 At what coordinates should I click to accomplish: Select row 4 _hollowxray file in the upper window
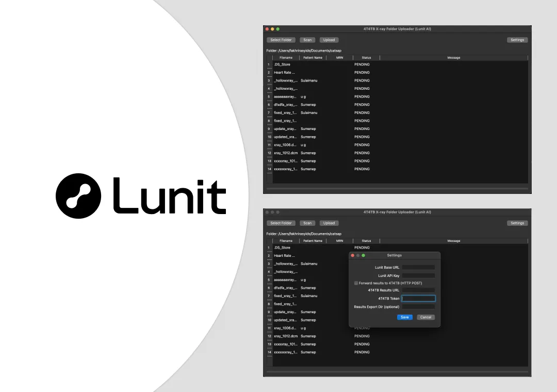pyautogui.click(x=397, y=89)
